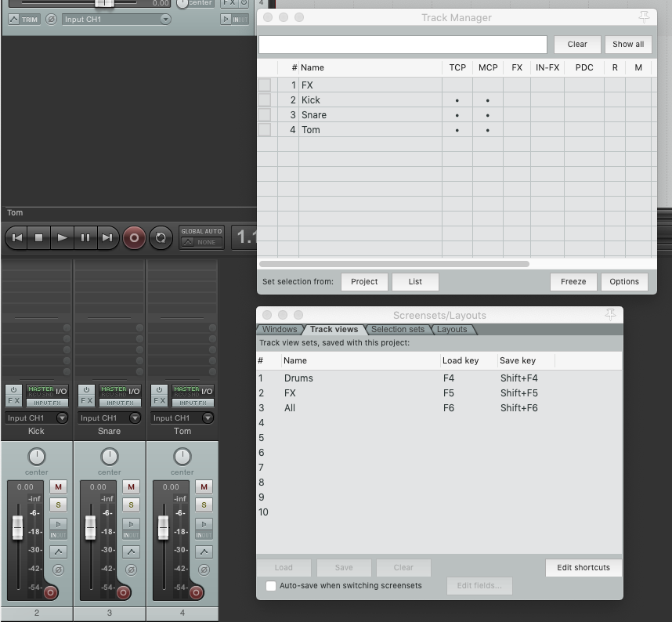Toggle record monitoring on Kick track
Image resolution: width=672 pixels, height=622 pixels.
point(58,524)
